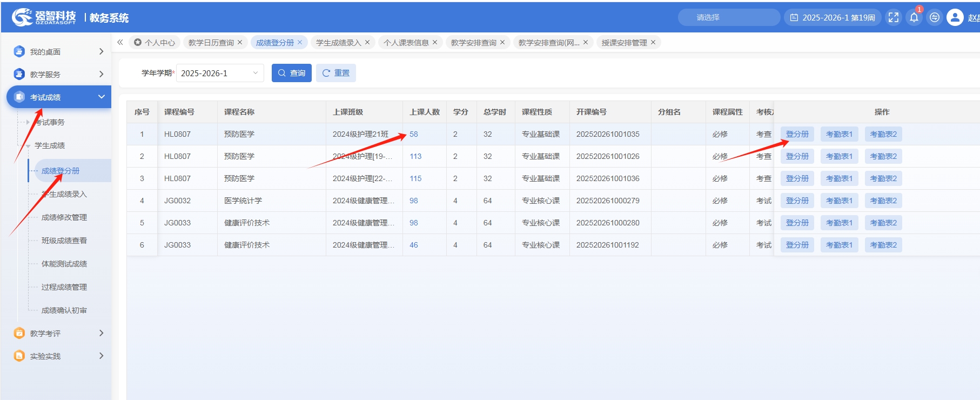Viewport: 980px width, 400px height.
Task: Click the 我的桌面 sidebar icon
Action: (19, 51)
